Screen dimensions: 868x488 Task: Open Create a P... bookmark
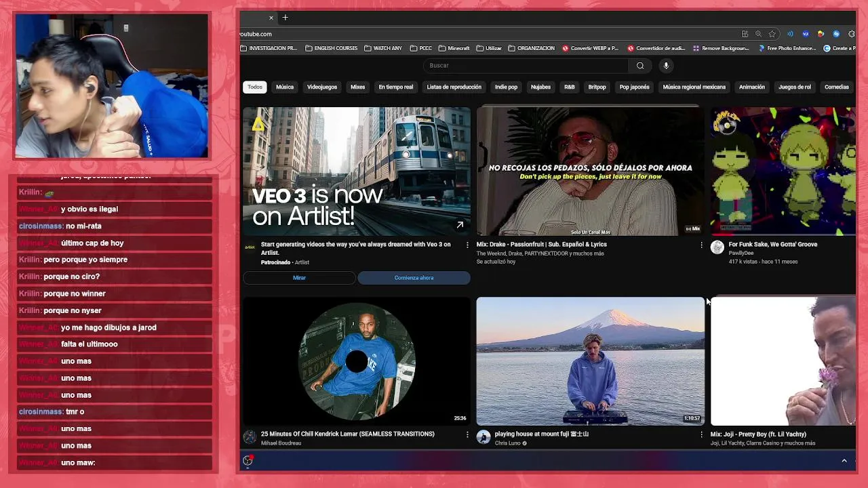840,48
